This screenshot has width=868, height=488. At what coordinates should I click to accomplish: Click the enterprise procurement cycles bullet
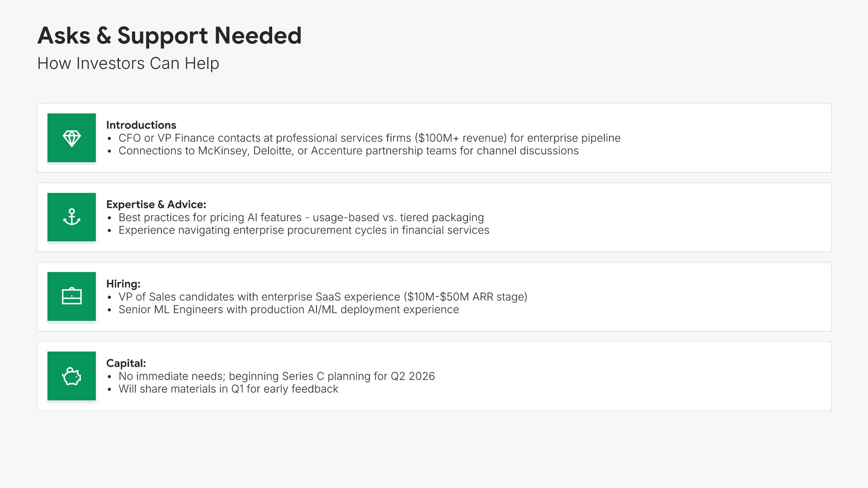tap(303, 230)
